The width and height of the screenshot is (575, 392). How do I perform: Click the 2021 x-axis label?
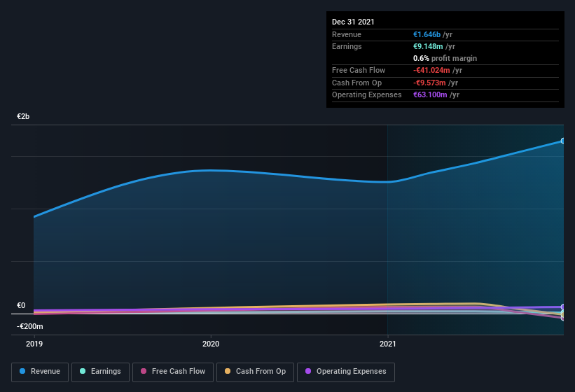[x=387, y=344]
